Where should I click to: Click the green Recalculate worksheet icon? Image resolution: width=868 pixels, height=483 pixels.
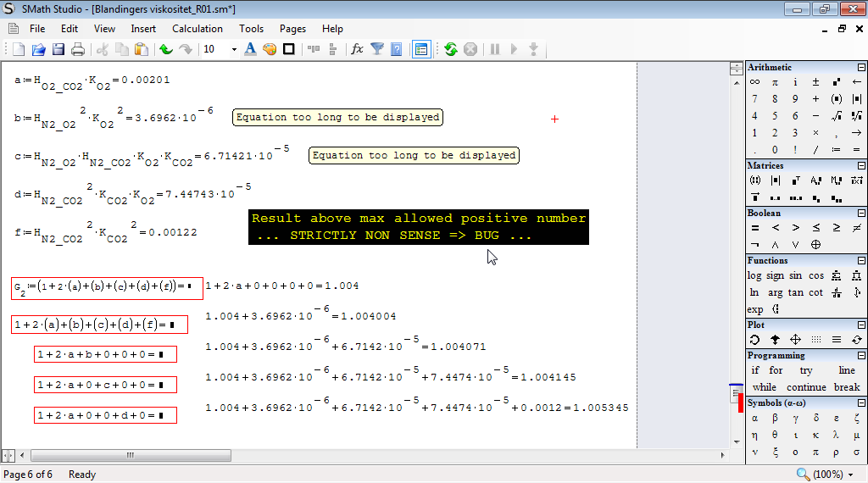coord(451,49)
